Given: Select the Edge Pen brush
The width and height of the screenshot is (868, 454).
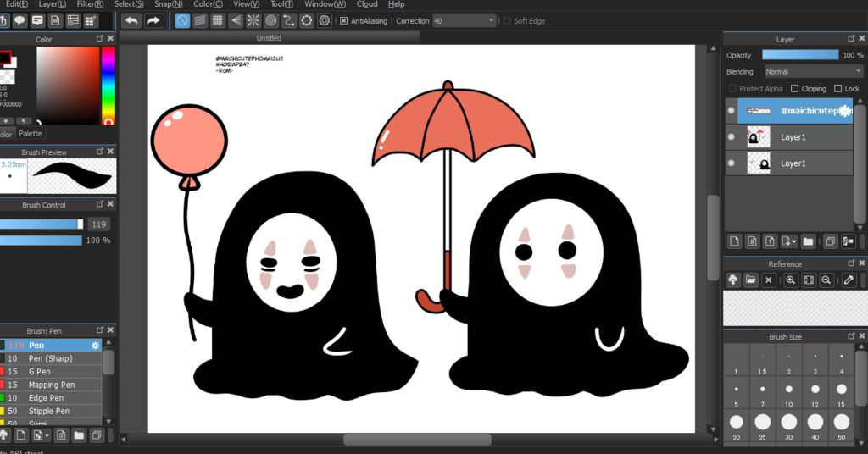Looking at the screenshot, I should coord(52,398).
